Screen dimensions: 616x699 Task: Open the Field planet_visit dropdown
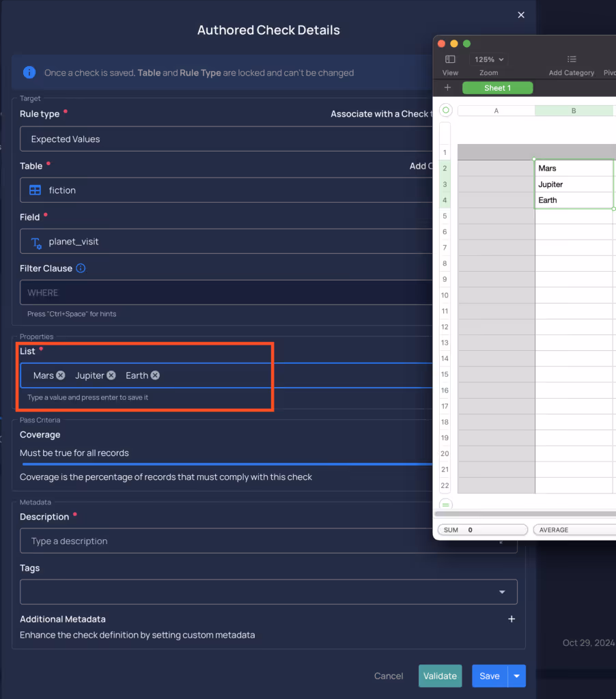[x=226, y=242]
